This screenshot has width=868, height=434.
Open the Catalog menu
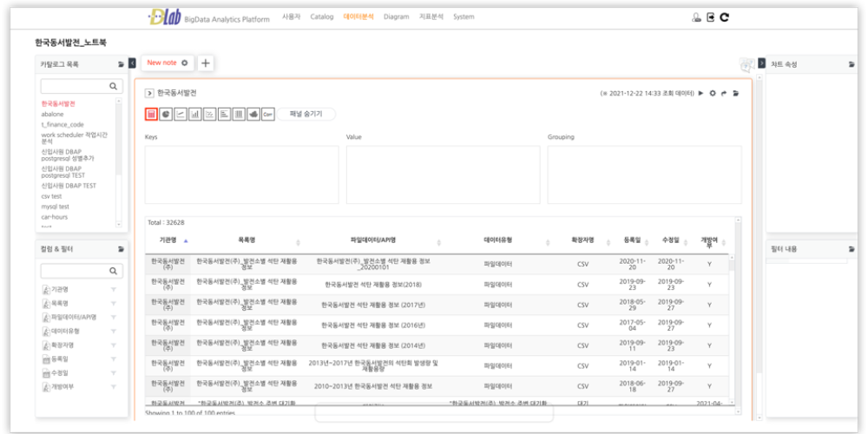(x=322, y=17)
